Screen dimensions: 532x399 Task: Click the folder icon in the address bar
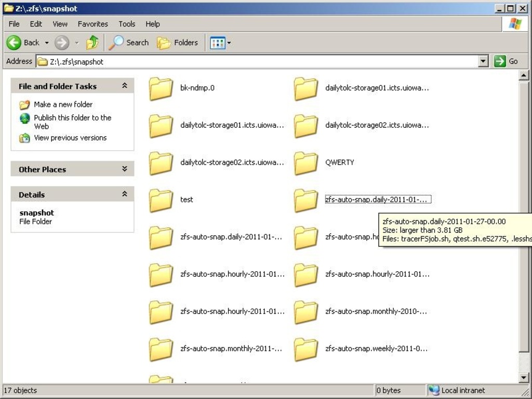point(42,61)
